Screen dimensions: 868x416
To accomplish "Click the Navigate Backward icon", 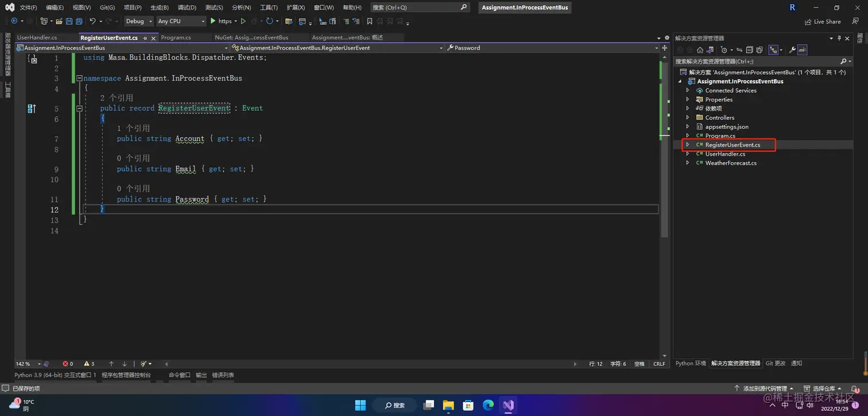I will click(x=14, y=21).
